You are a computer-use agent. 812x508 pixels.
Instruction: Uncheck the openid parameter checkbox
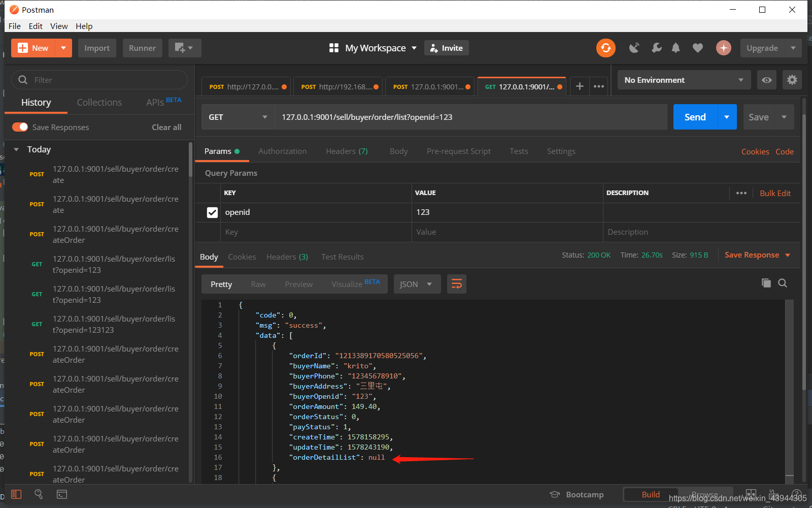click(x=213, y=212)
